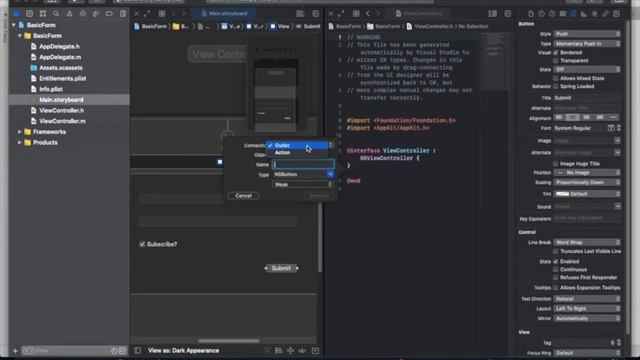Open the Text Direction dropdown
640x360 pixels.
click(x=587, y=299)
